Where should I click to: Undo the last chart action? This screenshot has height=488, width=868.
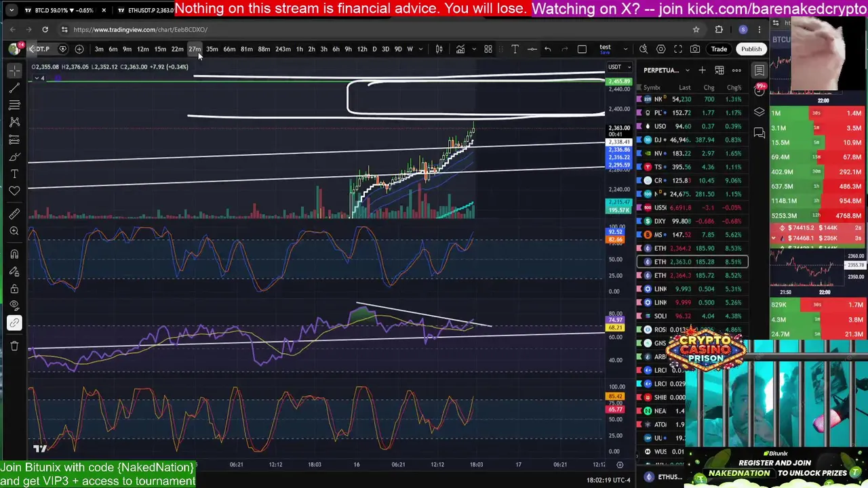pos(548,49)
